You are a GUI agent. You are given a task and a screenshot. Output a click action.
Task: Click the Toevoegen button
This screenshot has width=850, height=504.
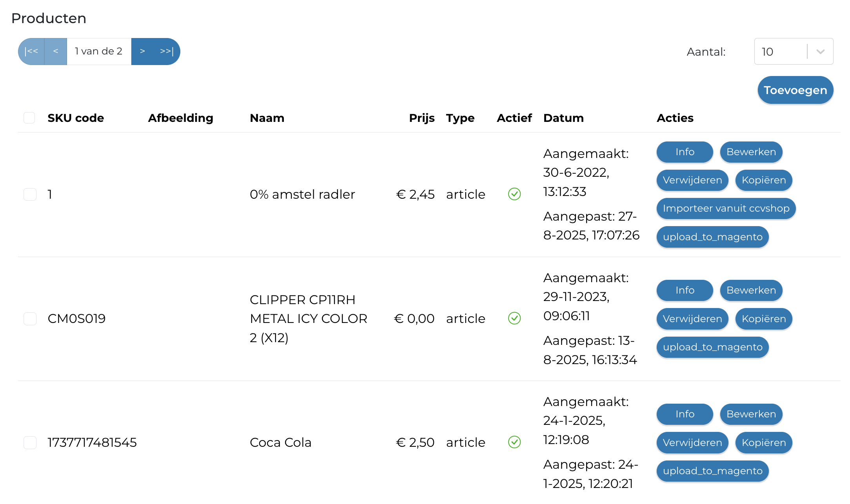tap(795, 90)
